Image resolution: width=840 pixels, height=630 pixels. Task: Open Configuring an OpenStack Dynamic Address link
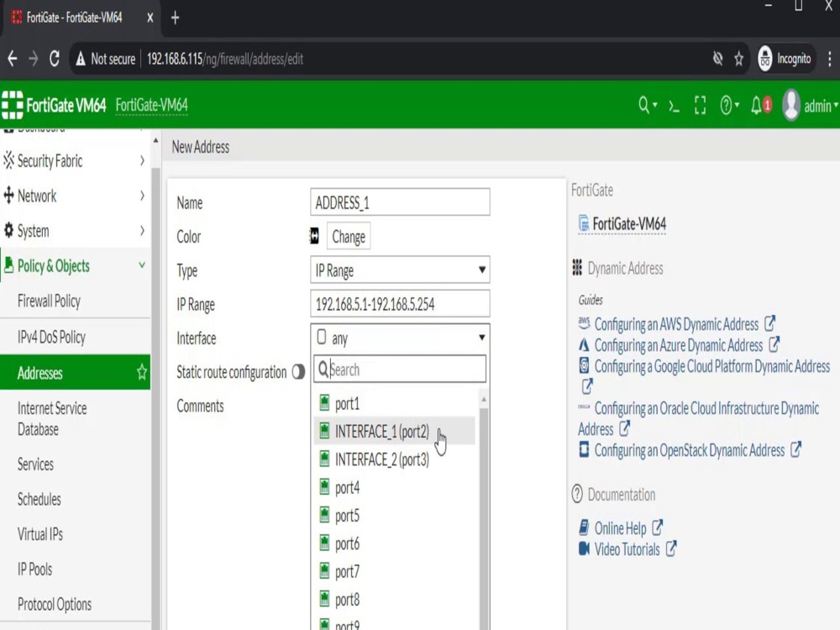(690, 450)
